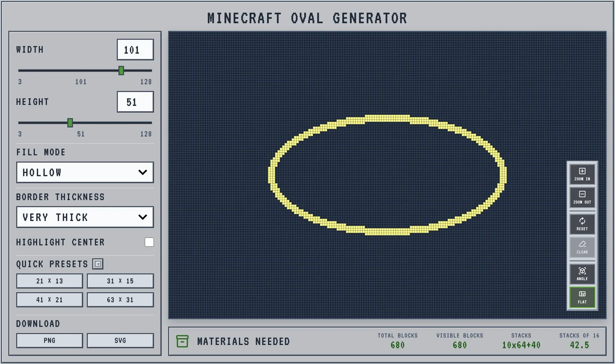Image resolution: width=615 pixels, height=364 pixels.
Task: Click the Zoom In tool button
Action: (582, 174)
